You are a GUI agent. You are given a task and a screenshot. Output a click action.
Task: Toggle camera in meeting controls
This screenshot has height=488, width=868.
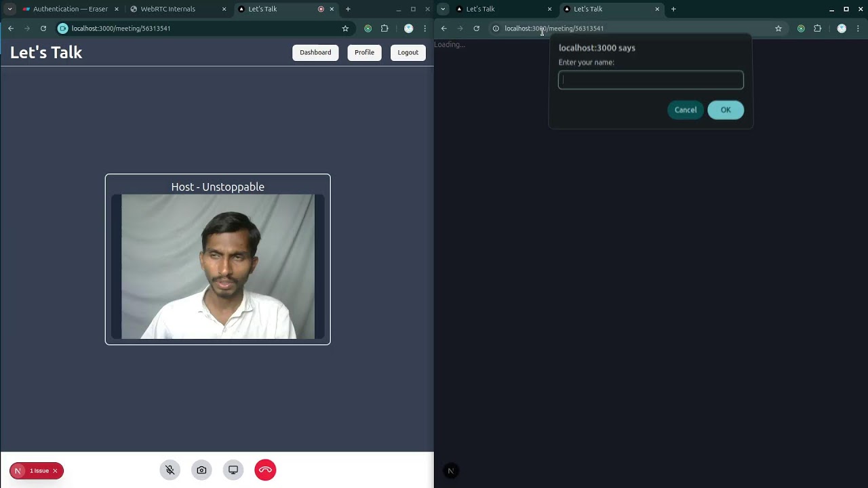(201, 470)
